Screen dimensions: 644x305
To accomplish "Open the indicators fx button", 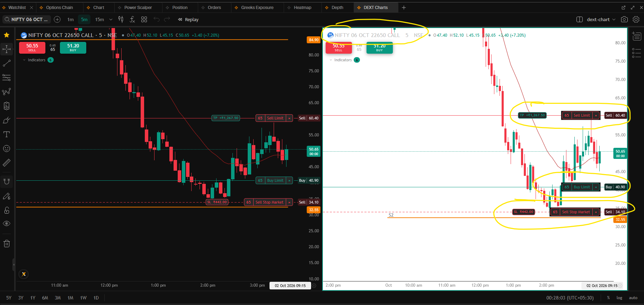I will (132, 19).
